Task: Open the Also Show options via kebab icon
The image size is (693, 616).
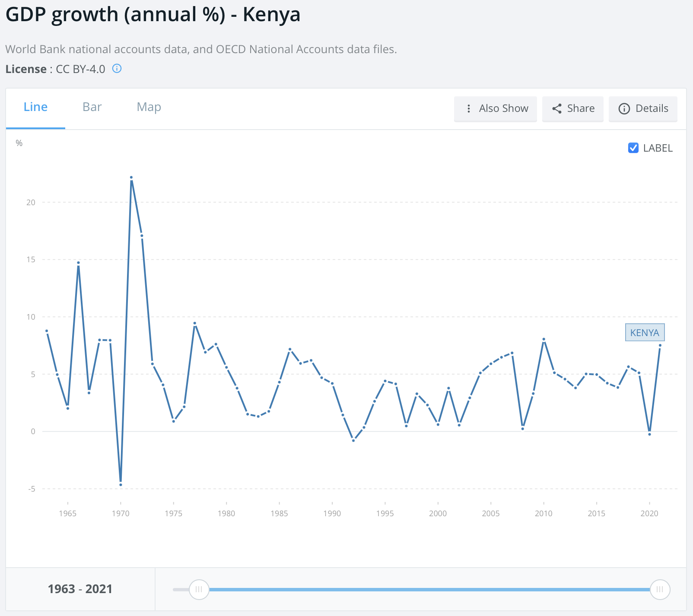Action: click(x=469, y=109)
